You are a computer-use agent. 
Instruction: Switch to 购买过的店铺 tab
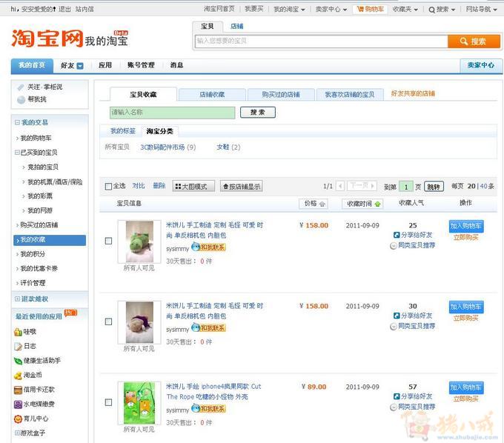pyautogui.click(x=281, y=95)
